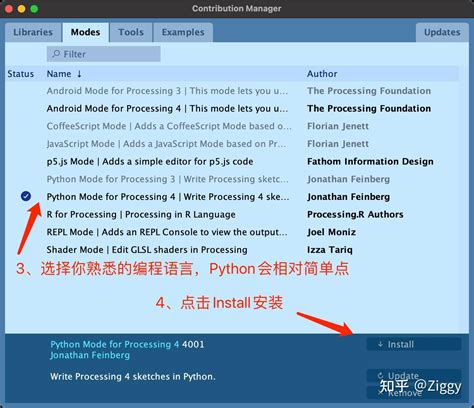Maximize the Contribution Manager window
The height and width of the screenshot is (408, 474).
pyautogui.click(x=34, y=9)
